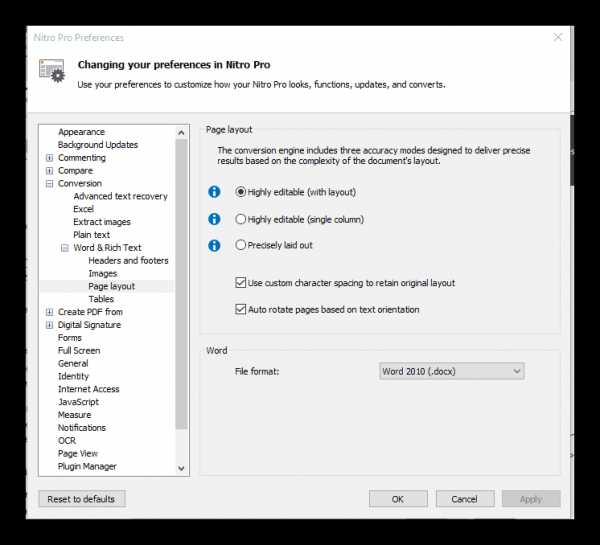Viewport: 600px width, 545px height.
Task: Select Page layout tree item
Action: point(111,286)
